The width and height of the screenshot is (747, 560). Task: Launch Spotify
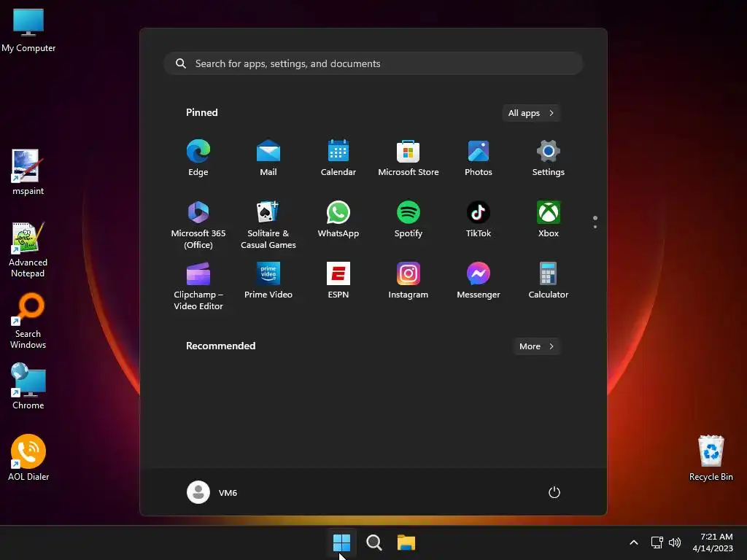click(409, 219)
